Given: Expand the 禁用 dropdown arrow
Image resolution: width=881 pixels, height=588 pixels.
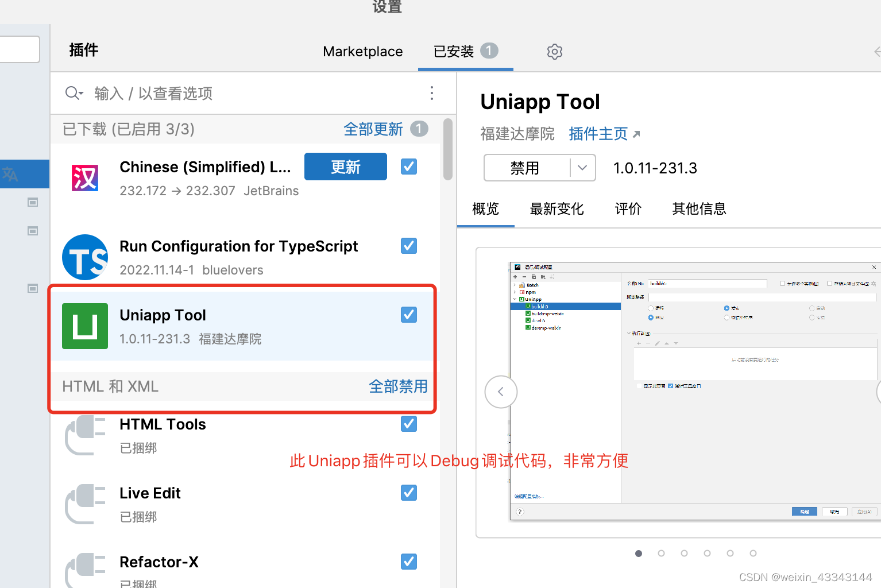Looking at the screenshot, I should tap(583, 168).
